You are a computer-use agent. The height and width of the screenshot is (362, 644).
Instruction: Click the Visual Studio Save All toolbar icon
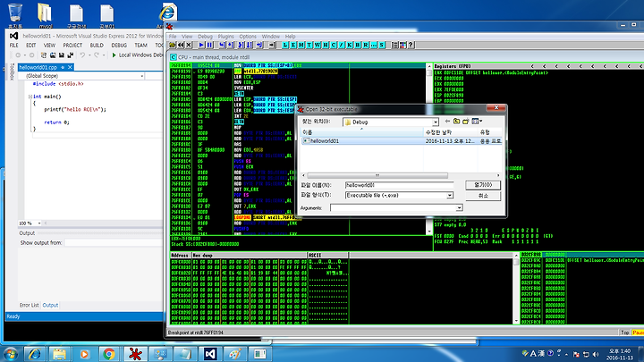(71, 55)
